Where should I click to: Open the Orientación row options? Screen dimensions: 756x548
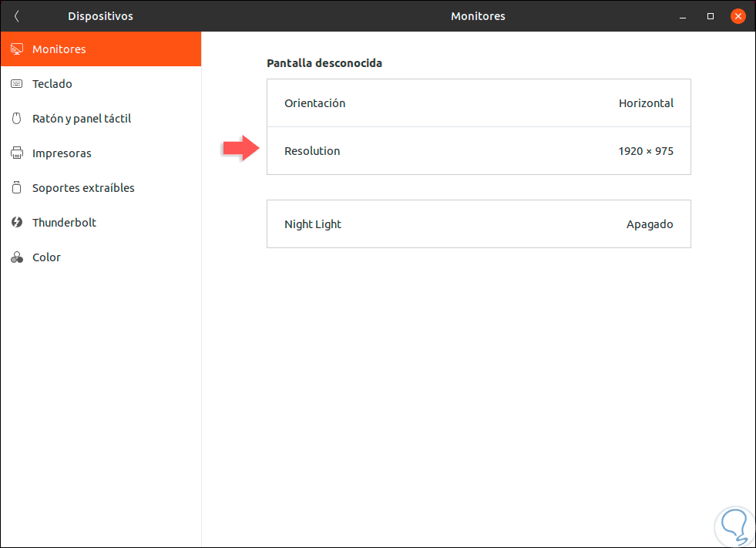click(479, 103)
